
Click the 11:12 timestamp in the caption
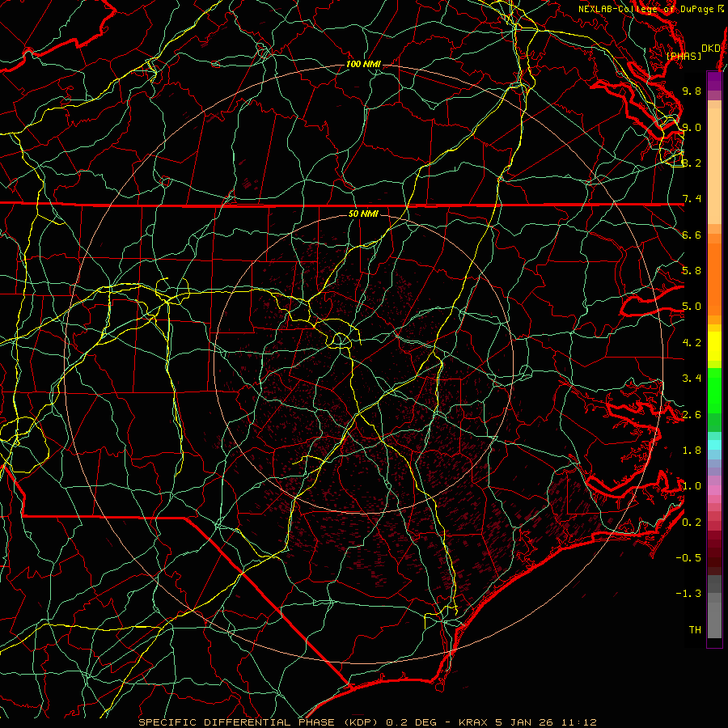(x=578, y=722)
